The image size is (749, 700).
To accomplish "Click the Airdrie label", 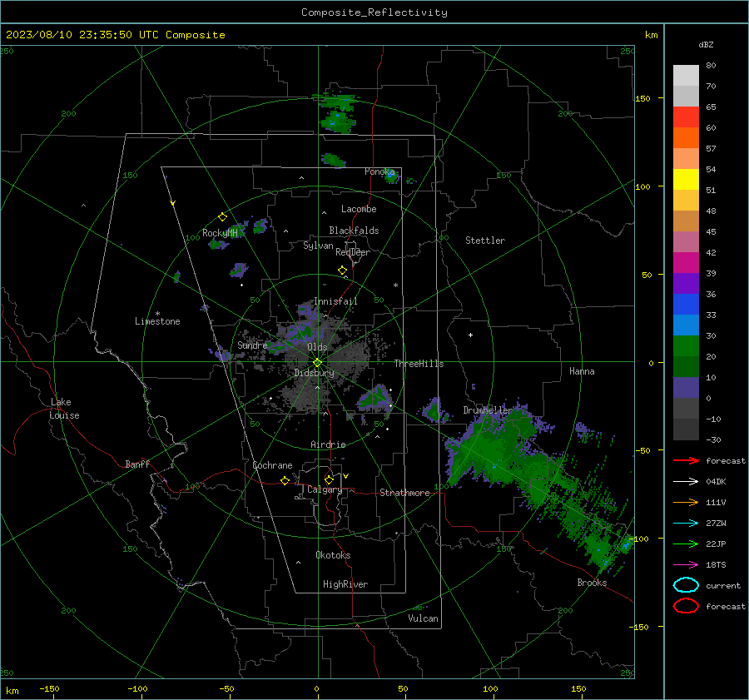I will click(328, 444).
